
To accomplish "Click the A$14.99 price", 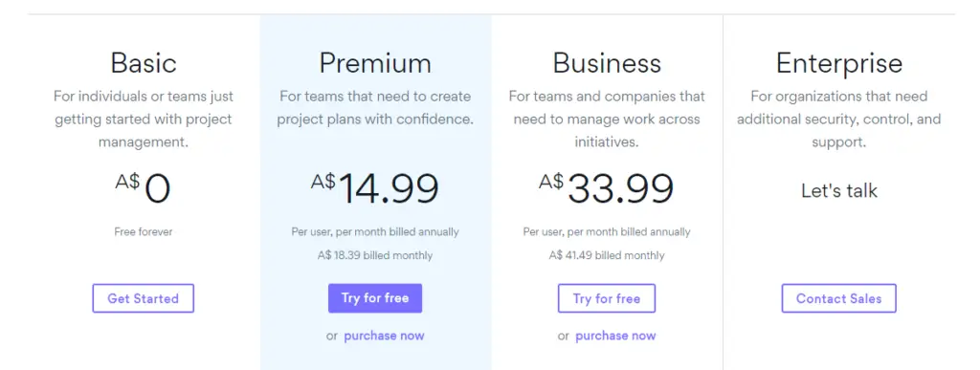I will tap(375, 187).
